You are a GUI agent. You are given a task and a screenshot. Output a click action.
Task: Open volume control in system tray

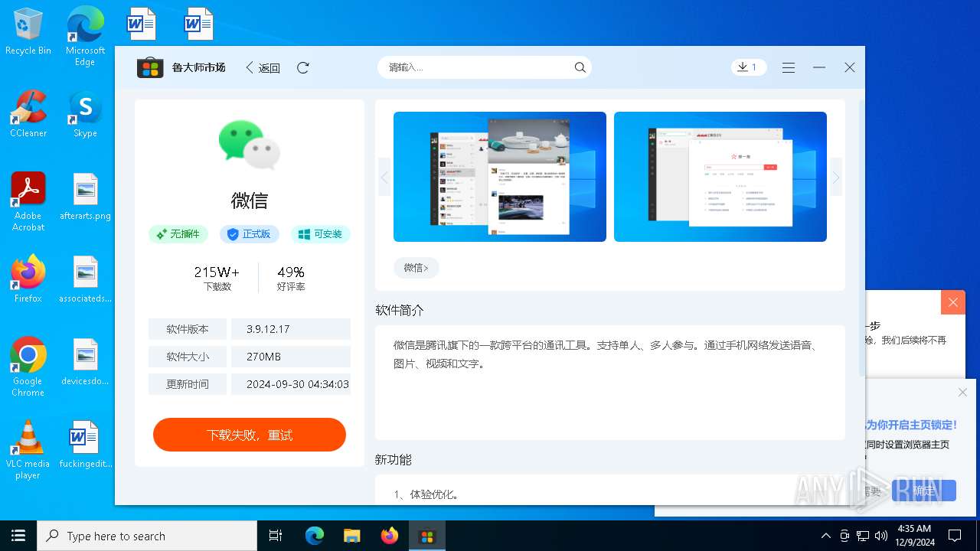coord(881,536)
